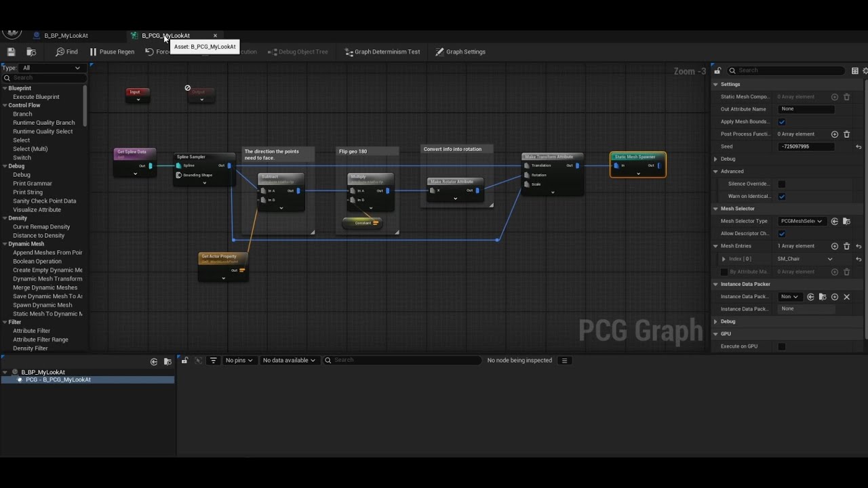The width and height of the screenshot is (868, 488).
Task: Reset Seed value to default
Action: tap(859, 146)
